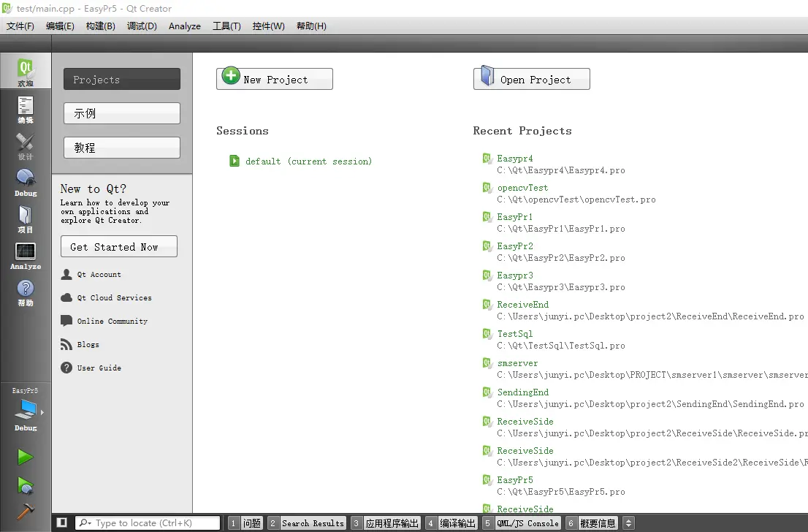Open recent project EasyPr1

click(515, 216)
